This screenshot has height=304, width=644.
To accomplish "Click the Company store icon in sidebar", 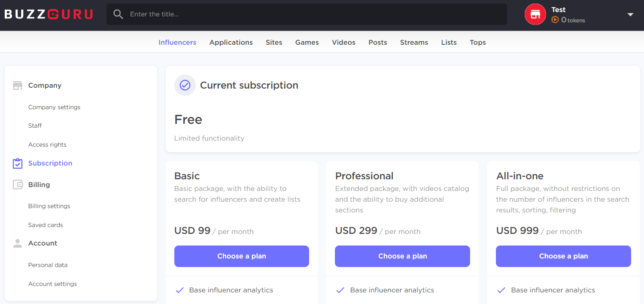I will coord(18,86).
